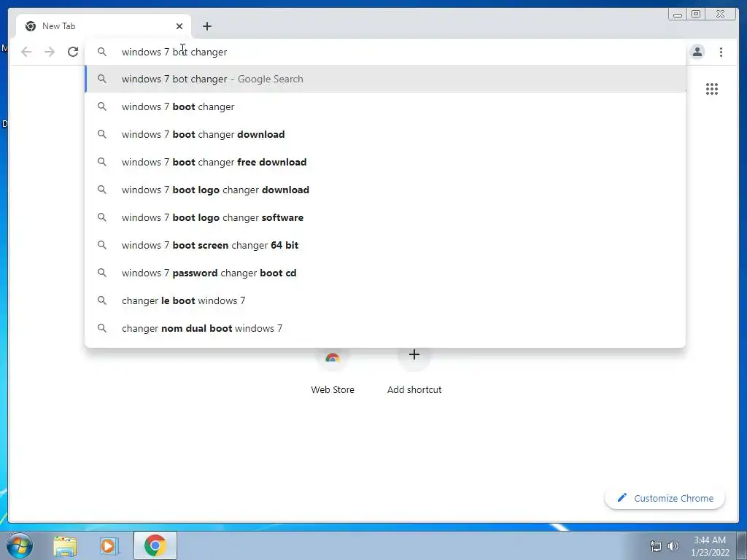This screenshot has width=747, height=560.
Task: Choose suggestion 'windows 7 boot changer download'
Action: (x=385, y=134)
